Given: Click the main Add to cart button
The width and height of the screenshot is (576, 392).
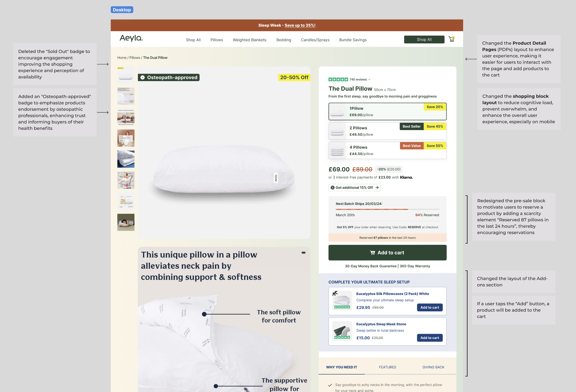Looking at the screenshot, I should pyautogui.click(x=387, y=253).
